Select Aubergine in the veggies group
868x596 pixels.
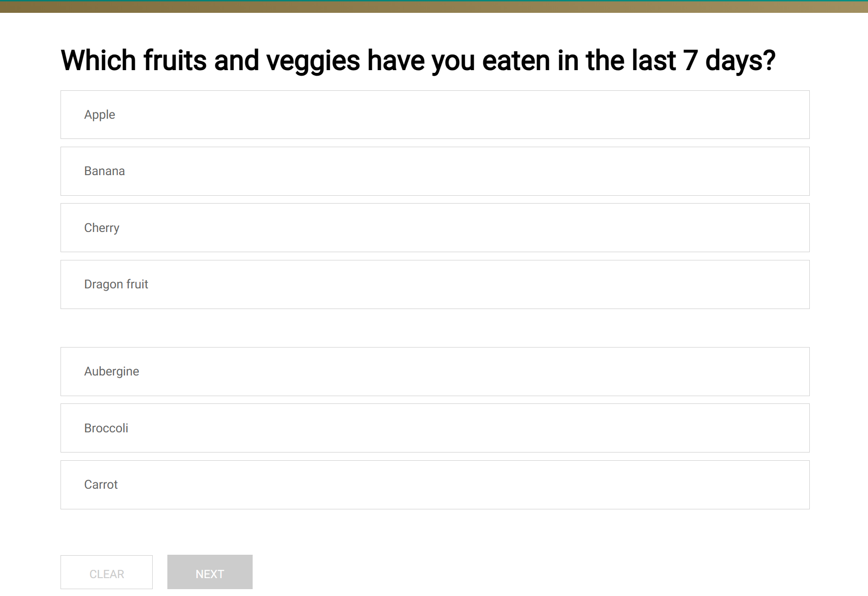tap(435, 371)
